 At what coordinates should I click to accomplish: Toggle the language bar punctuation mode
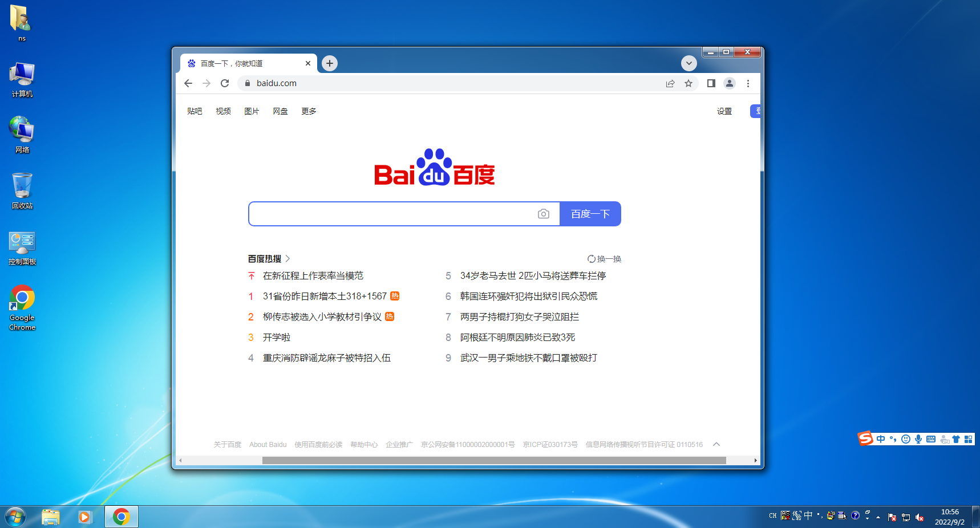point(820,515)
